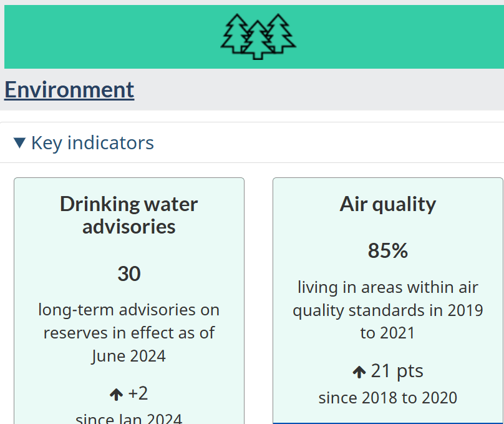Collapse Key indicators with the triangle arrow
The image size is (504, 424).
click(x=19, y=143)
